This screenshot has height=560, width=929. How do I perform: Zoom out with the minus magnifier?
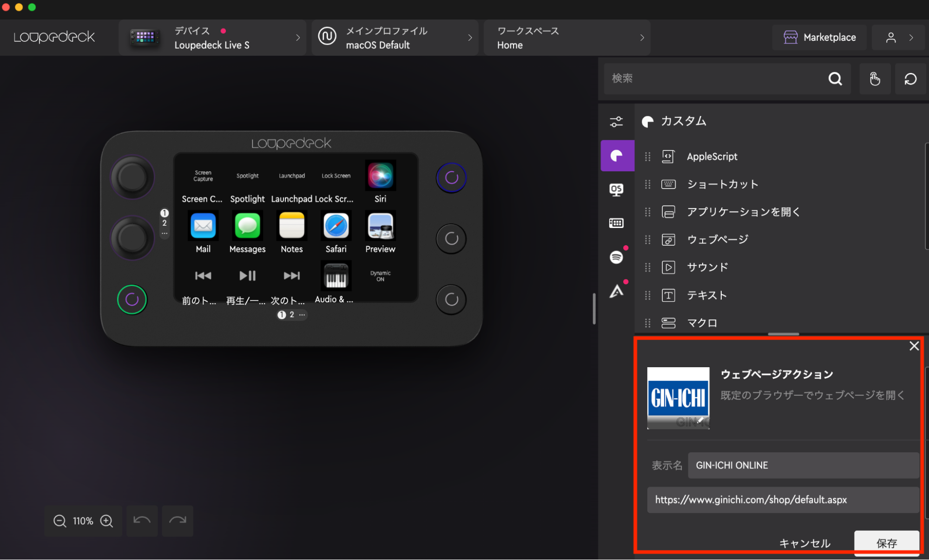59,521
